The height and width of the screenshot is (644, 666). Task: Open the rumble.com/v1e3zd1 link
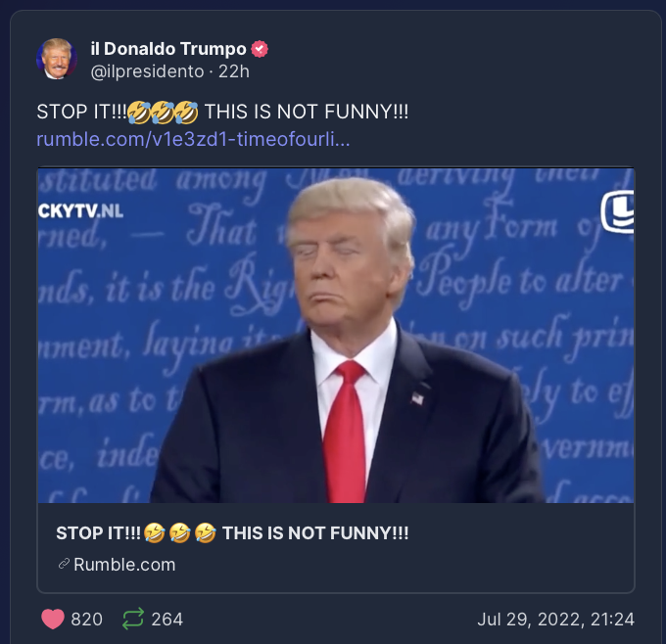(193, 139)
